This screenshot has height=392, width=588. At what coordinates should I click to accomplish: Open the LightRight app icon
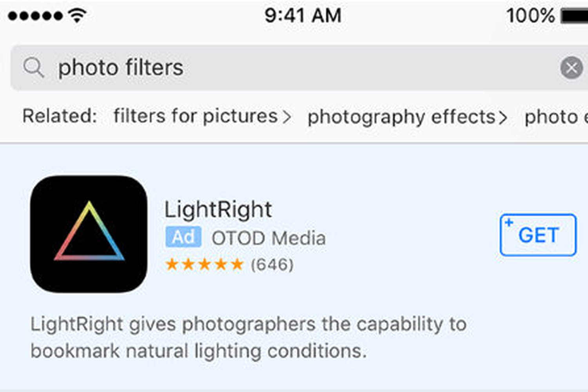pos(89,234)
